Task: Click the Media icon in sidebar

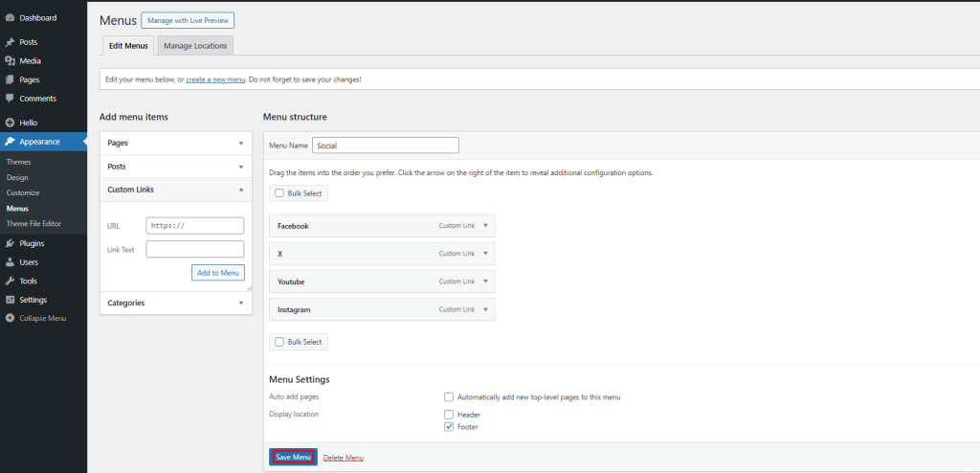Action: 10,61
